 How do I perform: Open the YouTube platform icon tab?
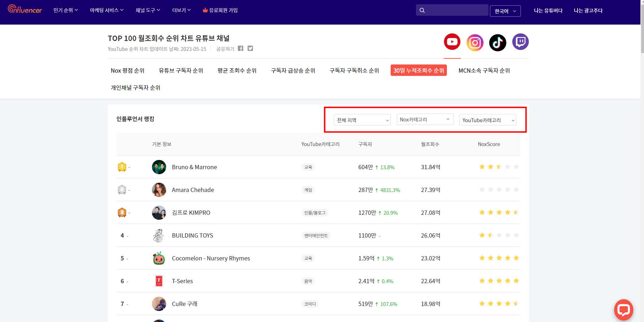(452, 42)
